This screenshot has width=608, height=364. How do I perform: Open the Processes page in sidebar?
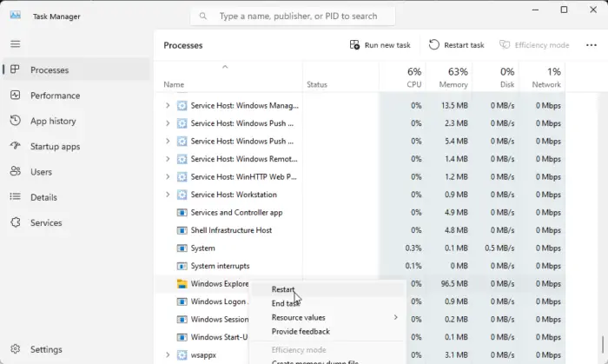pyautogui.click(x=76, y=69)
